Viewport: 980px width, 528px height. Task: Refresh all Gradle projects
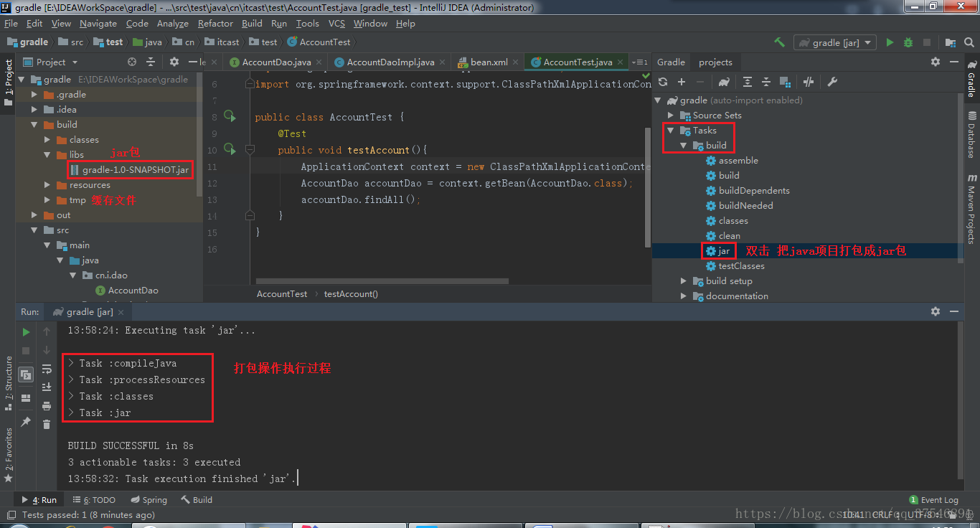pos(663,82)
